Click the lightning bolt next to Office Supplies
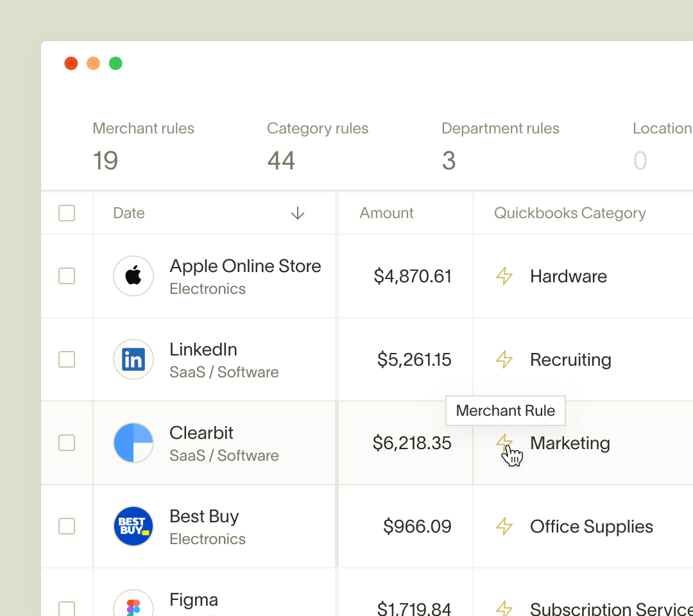Image resolution: width=693 pixels, height=616 pixels. [x=504, y=526]
